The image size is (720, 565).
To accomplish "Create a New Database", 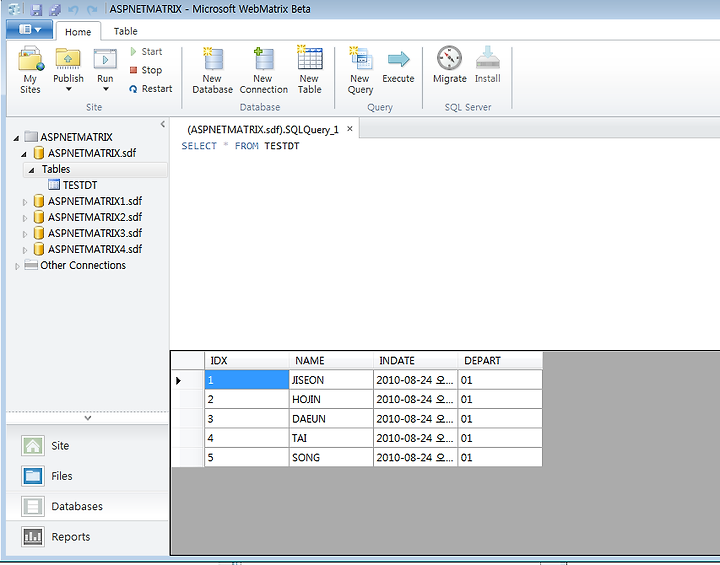I will coord(212,71).
